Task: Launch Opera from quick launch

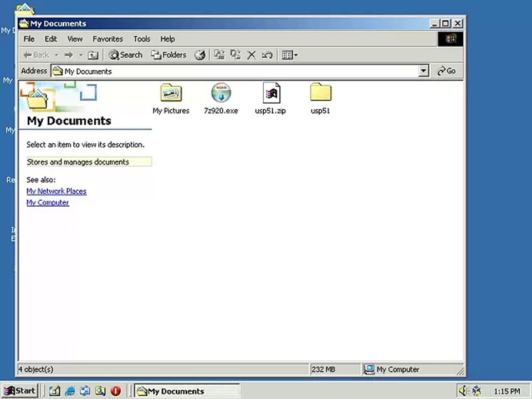Action: 116,391
